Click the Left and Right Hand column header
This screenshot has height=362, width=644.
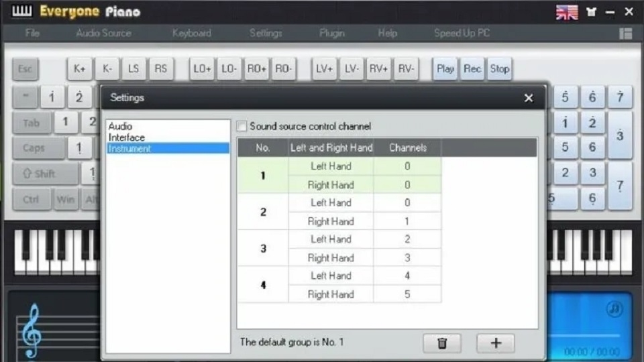[x=331, y=147]
